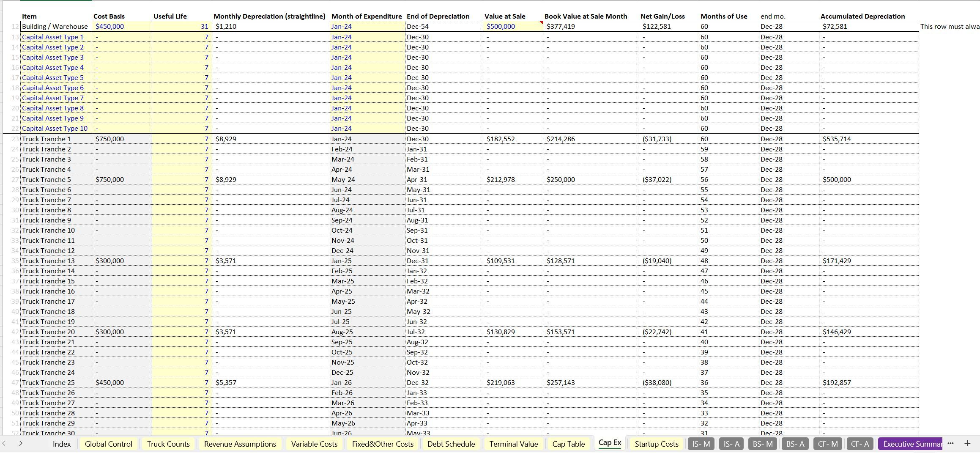Click Monthly Depreciation (straightline) header
This screenshot has height=453, width=980.
(269, 16)
